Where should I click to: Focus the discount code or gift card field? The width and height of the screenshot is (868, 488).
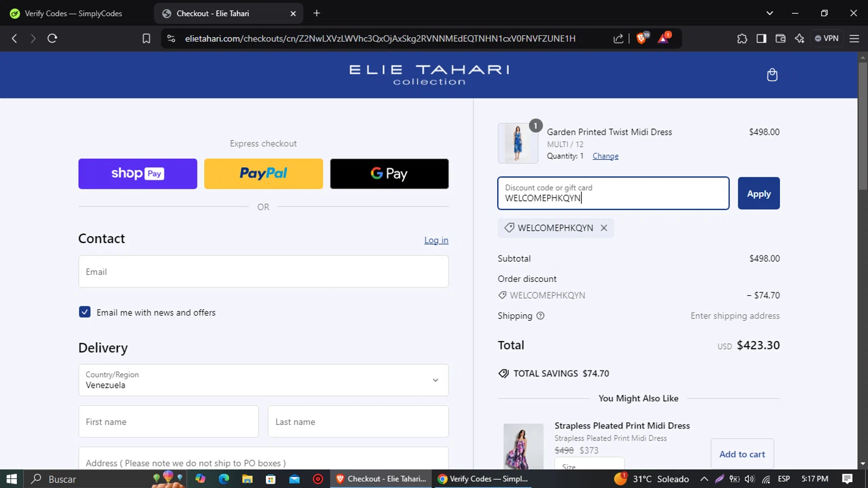coord(613,193)
